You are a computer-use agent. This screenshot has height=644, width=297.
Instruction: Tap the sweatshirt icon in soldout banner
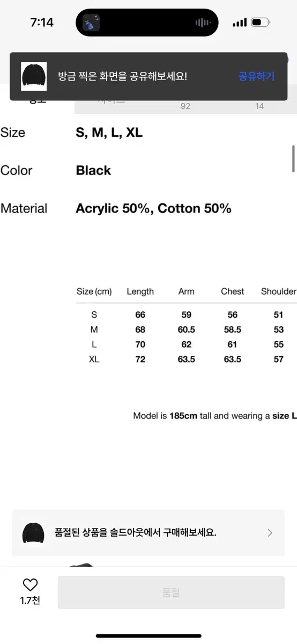pos(33,533)
